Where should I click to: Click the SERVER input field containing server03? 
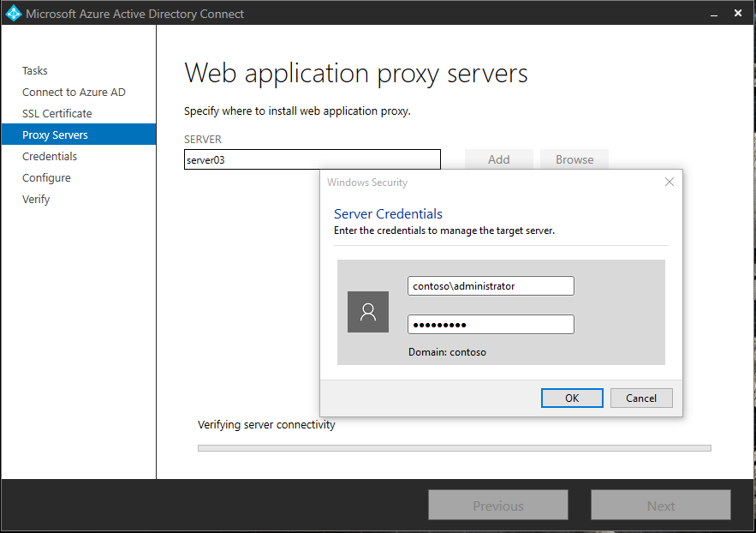(x=313, y=159)
